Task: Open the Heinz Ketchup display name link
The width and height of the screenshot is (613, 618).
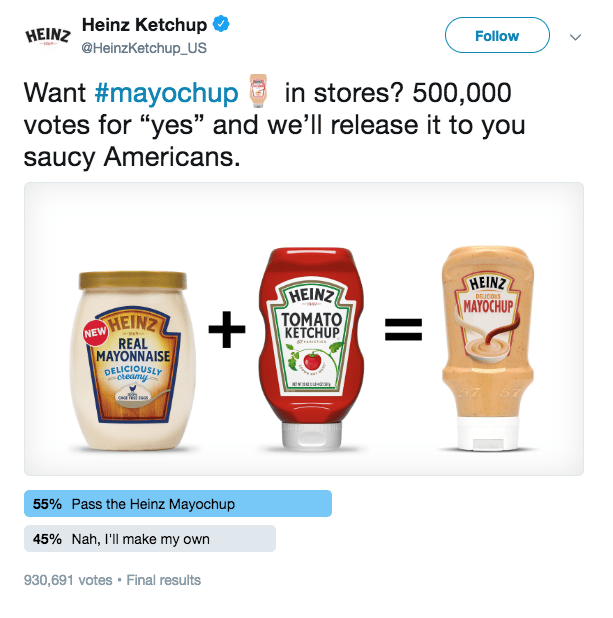Action: click(x=144, y=24)
